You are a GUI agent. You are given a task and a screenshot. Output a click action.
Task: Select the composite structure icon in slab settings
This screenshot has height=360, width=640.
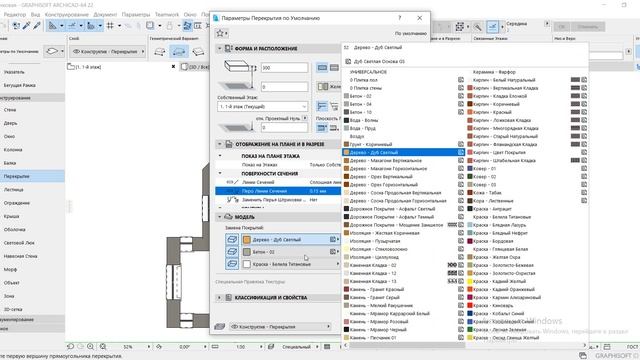pyautogui.click(x=334, y=67)
